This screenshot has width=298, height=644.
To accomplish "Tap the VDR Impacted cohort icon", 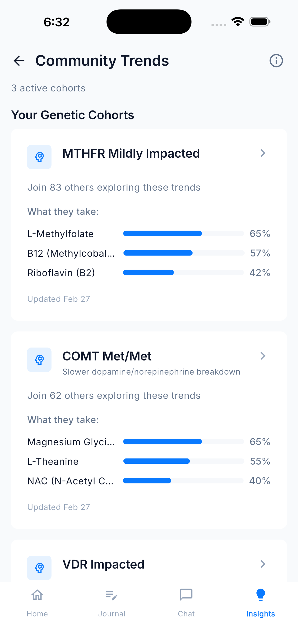I will tap(39, 568).
